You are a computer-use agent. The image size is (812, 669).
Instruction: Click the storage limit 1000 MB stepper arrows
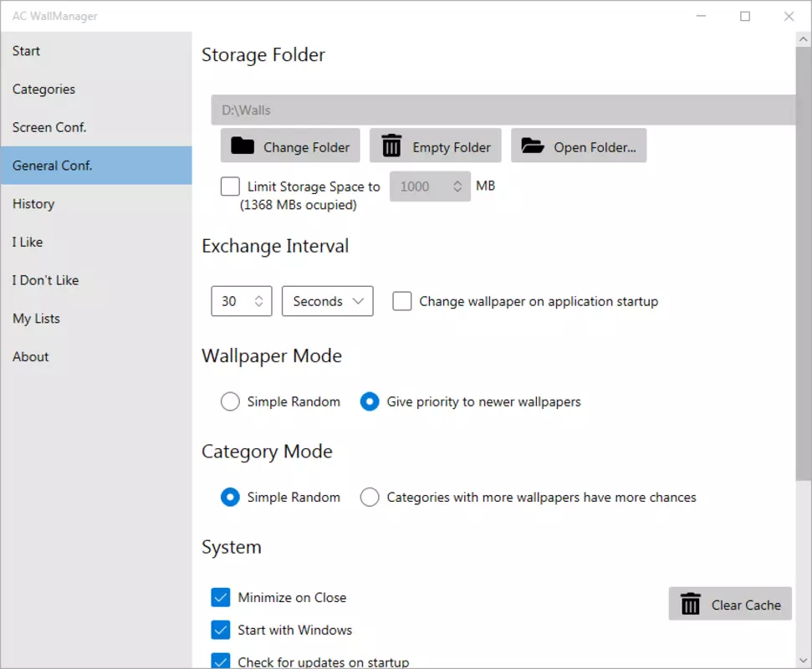pyautogui.click(x=457, y=186)
